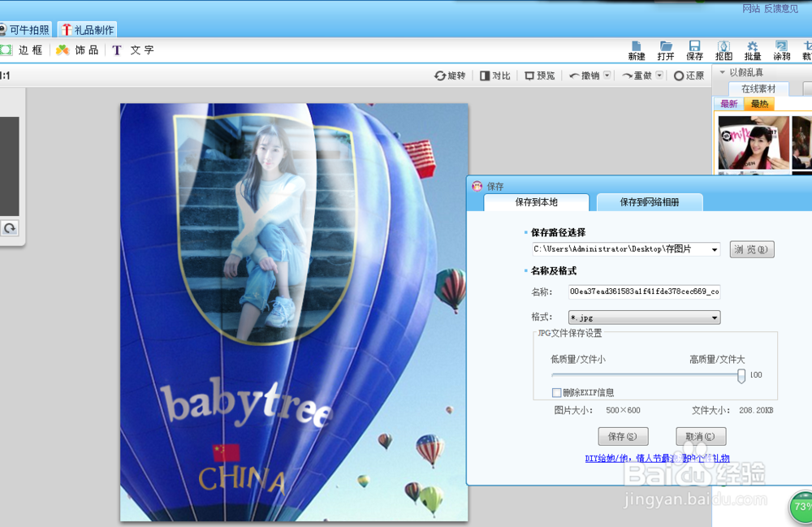
Task: Click the hot air balloon canvas image
Action: tap(294, 312)
